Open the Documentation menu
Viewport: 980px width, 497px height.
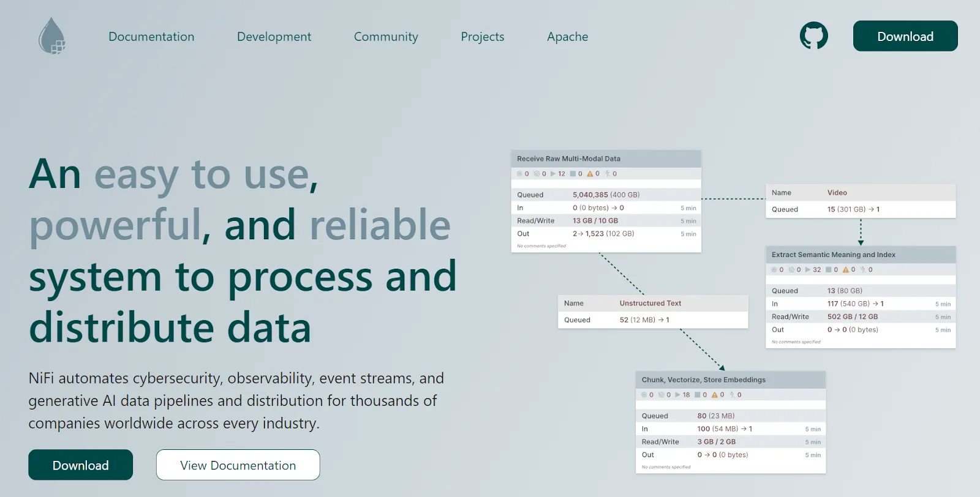coord(151,37)
